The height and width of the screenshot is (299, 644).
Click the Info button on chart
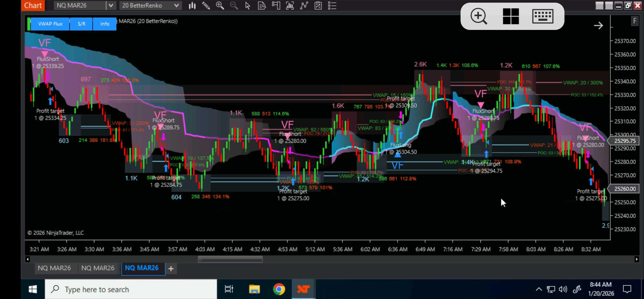105,24
